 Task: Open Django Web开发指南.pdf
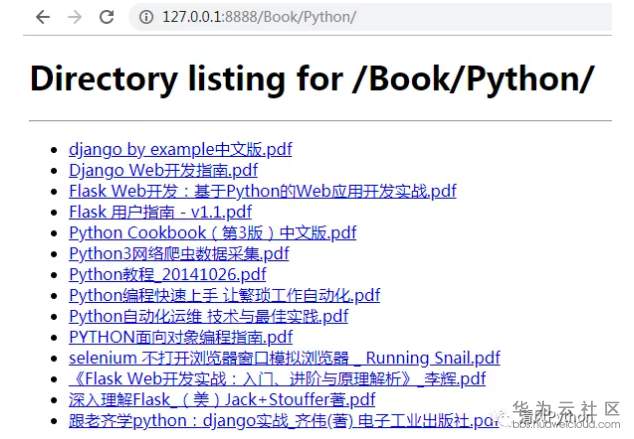coord(163,170)
